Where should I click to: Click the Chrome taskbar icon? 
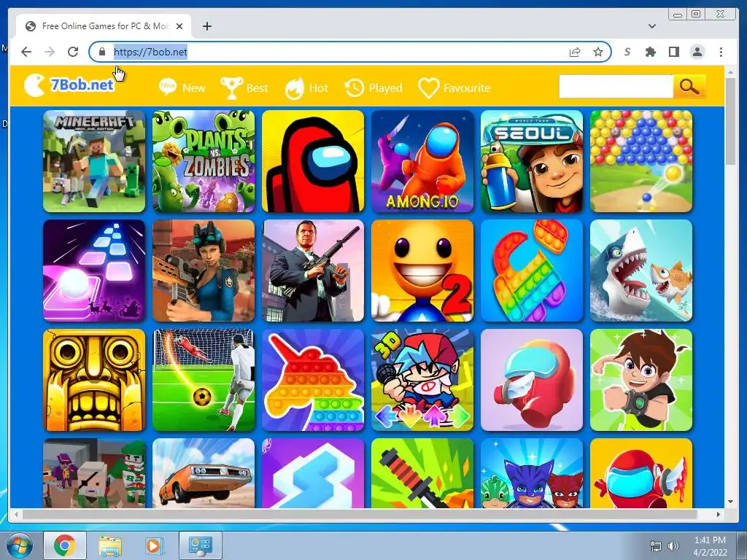(65, 545)
